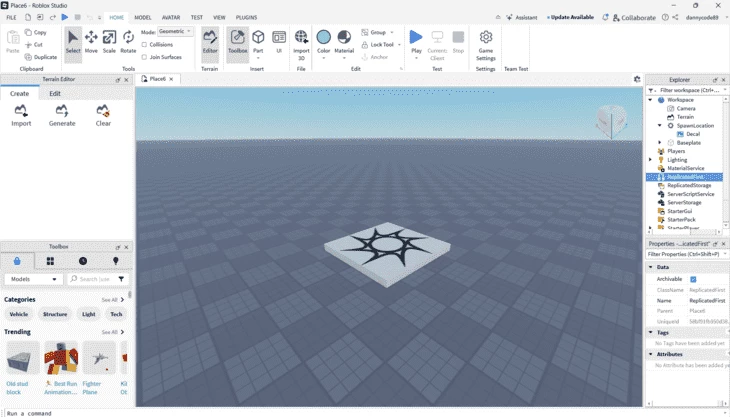Open the Mode Geometric dropdown
The height and width of the screenshot is (417, 730).
[x=175, y=32]
